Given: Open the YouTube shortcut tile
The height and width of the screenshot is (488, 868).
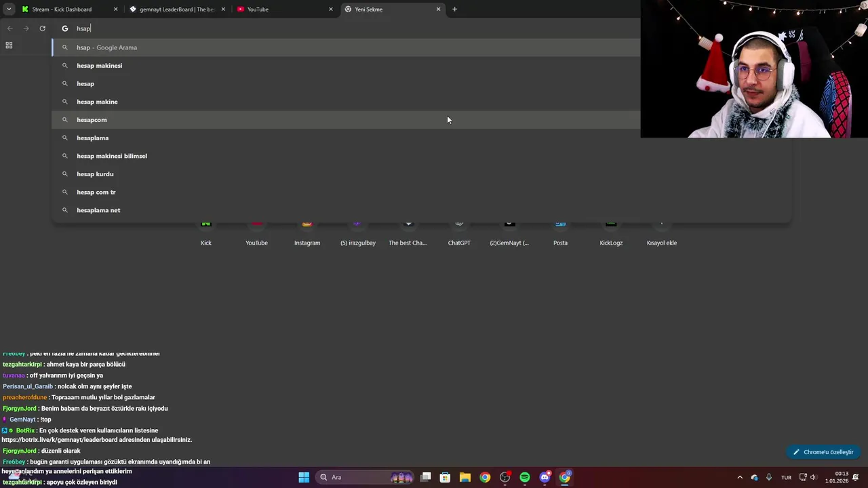Looking at the screenshot, I should [x=256, y=233].
